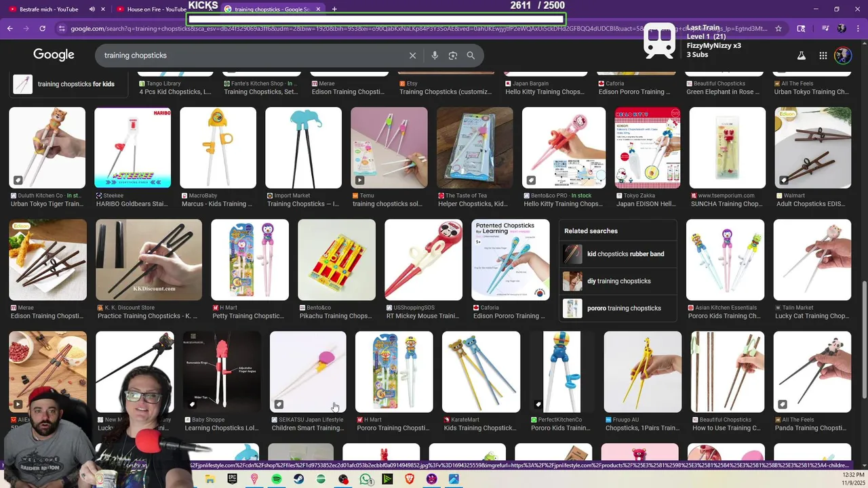Open Caforia Patented Chopsticks for Learning image

tap(511, 260)
